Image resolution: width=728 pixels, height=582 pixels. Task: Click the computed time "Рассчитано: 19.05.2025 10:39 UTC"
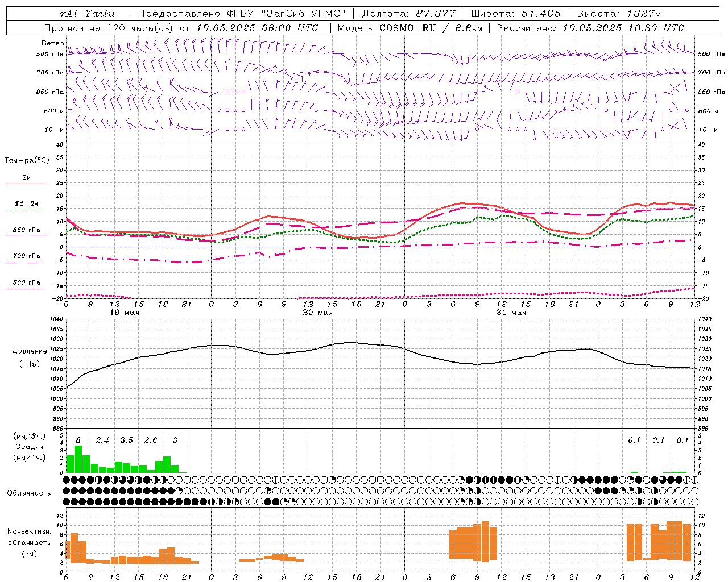(x=590, y=28)
